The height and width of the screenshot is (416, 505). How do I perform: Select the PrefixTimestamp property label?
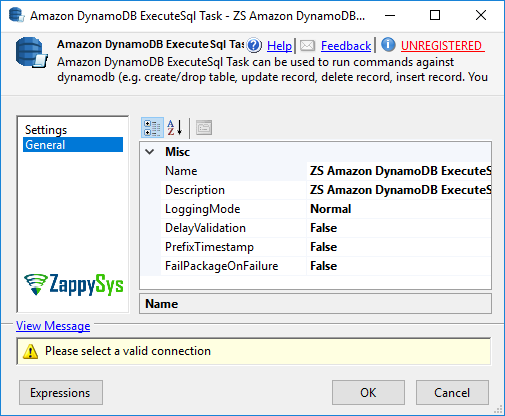209,247
